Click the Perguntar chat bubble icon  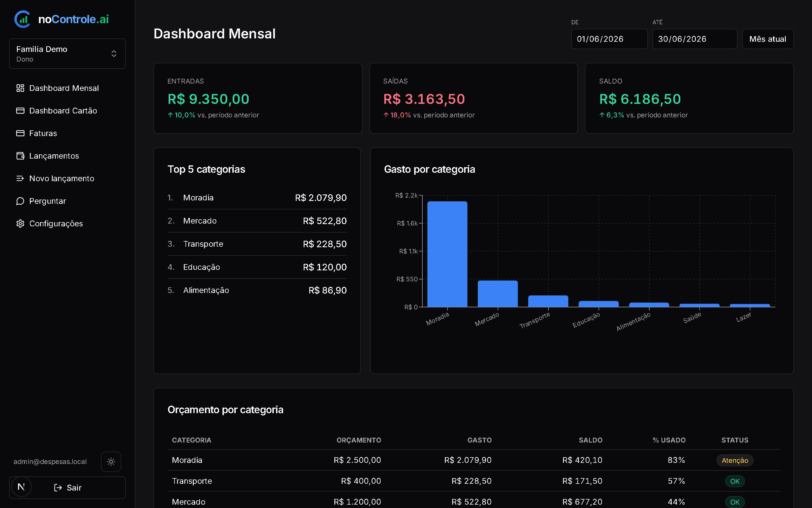point(20,201)
